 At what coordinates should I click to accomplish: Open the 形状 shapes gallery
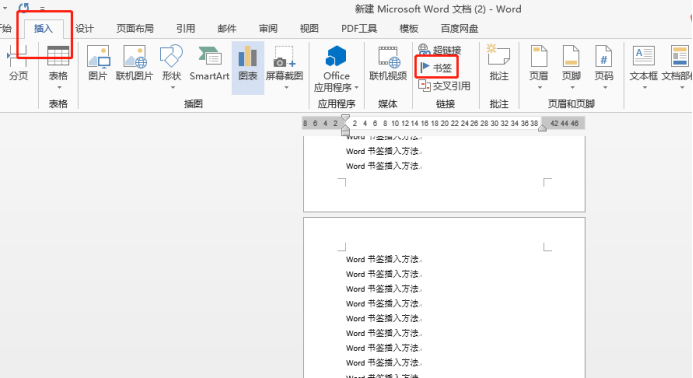click(171, 66)
